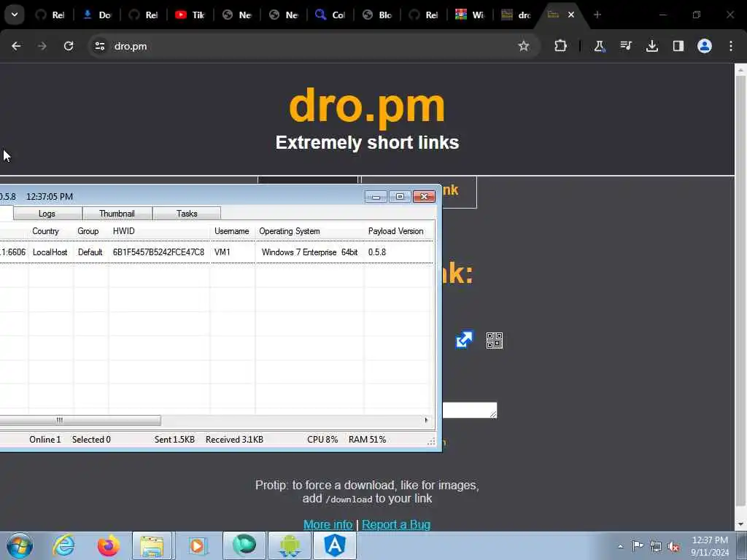Bookmark this page with the star icon
Image resolution: width=747 pixels, height=560 pixels.
point(524,46)
